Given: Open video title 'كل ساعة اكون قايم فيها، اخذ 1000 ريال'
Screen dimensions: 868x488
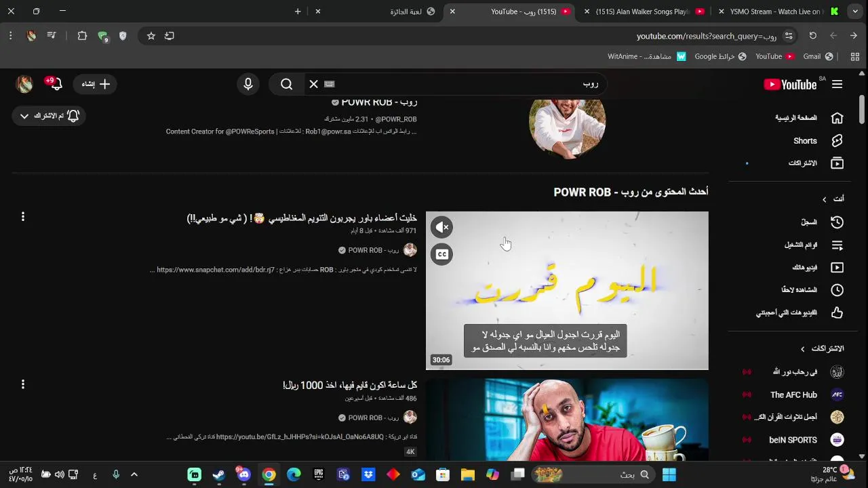Looking at the screenshot, I should [350, 385].
